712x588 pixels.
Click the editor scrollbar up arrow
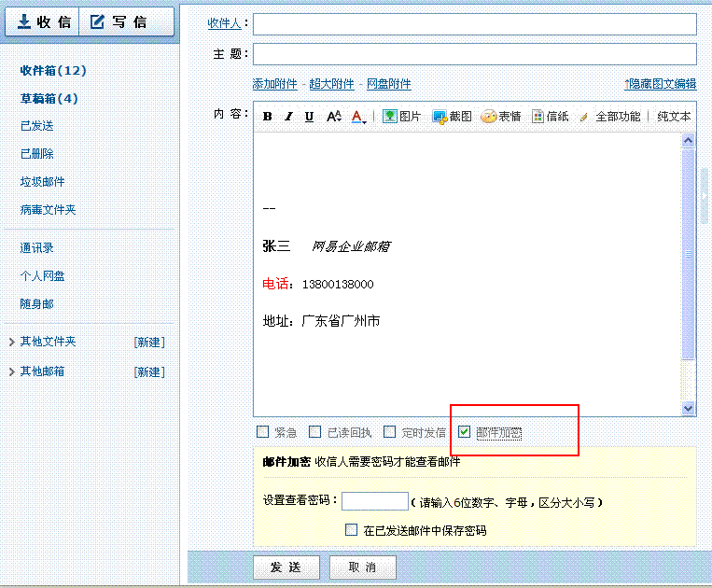coord(689,141)
